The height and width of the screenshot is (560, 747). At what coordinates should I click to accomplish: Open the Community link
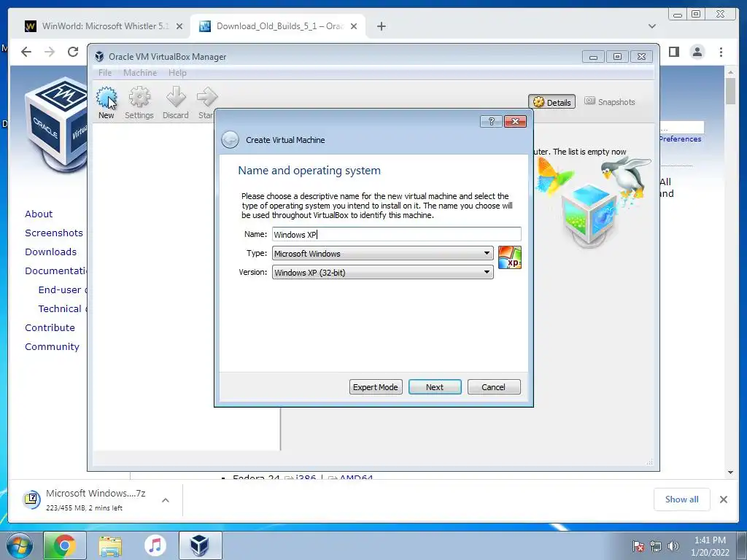coord(52,346)
